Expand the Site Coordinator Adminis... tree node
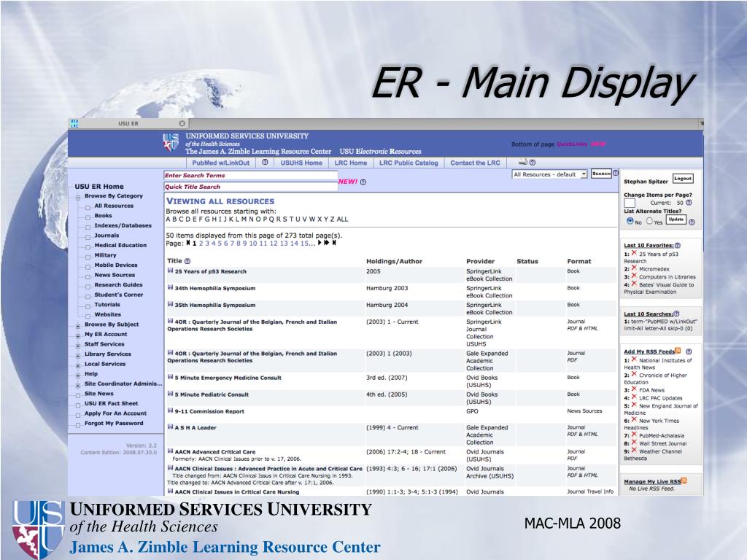Screen dimensions: 747x560 [77, 385]
